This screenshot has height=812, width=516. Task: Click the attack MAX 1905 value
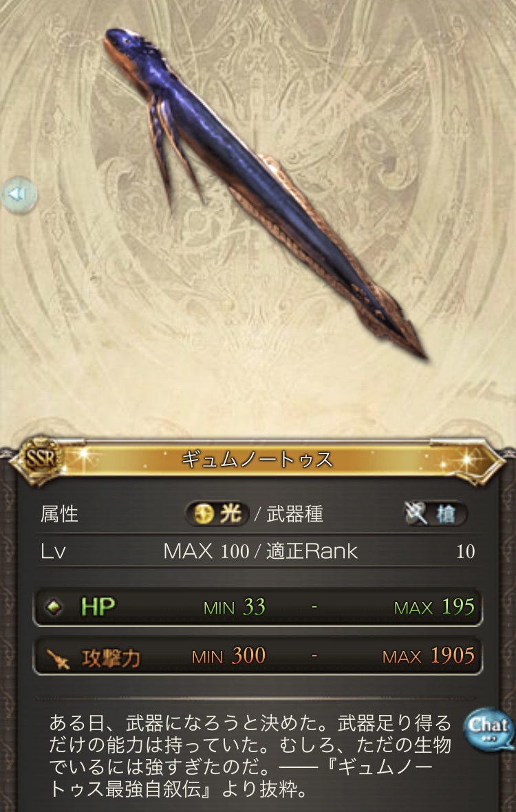point(429,656)
